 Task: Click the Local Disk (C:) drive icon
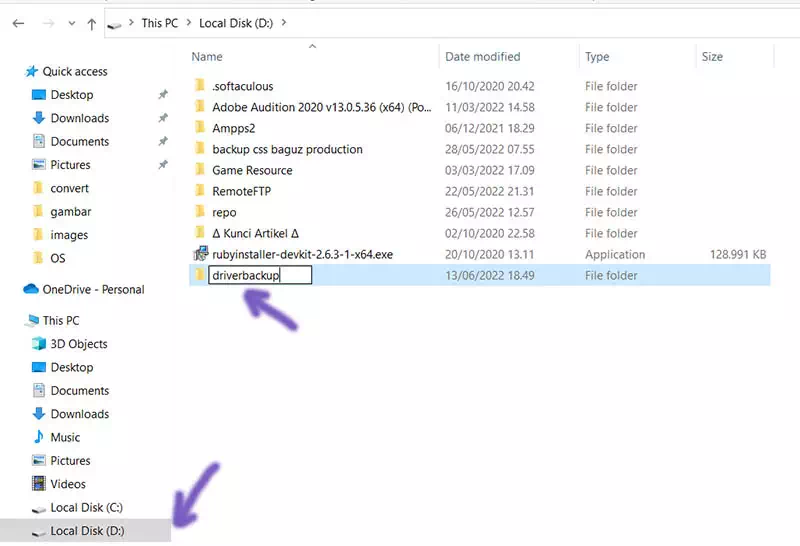39,509
